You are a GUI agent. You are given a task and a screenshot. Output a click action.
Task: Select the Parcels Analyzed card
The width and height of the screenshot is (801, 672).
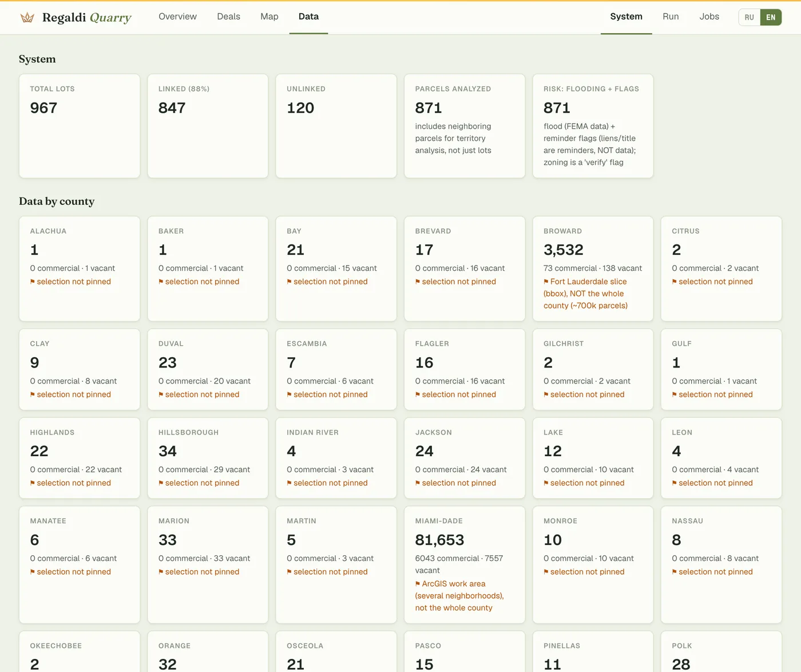(465, 126)
